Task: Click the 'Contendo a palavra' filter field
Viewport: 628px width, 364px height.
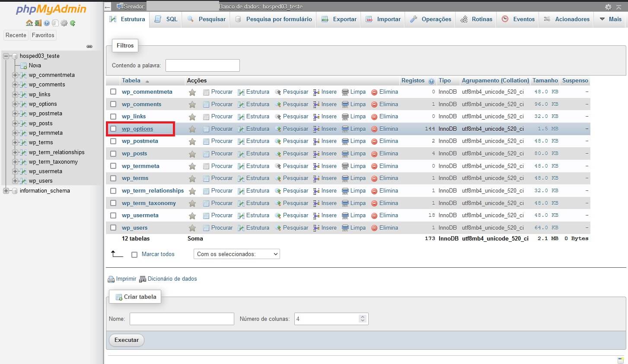Action: [202, 66]
